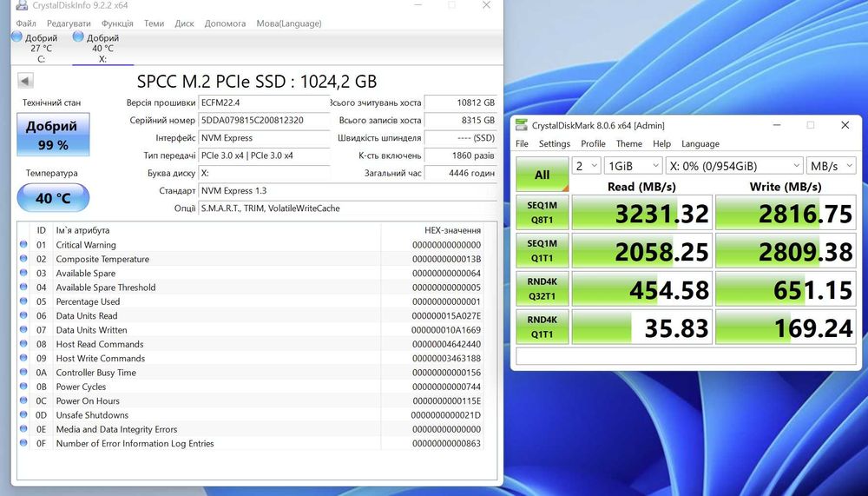This screenshot has height=496, width=868.
Task: Click status dot for Data Units Written row
Action: (23, 329)
